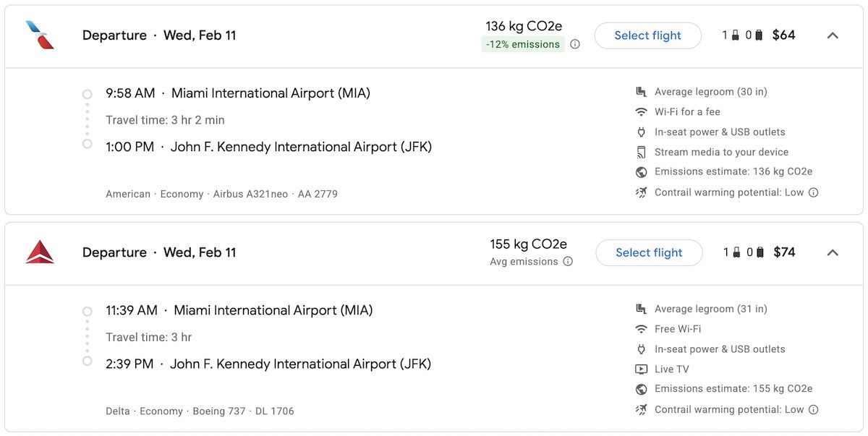The width and height of the screenshot is (868, 436).
Task: Click contrail warming info icon for American flight
Action: 813,192
